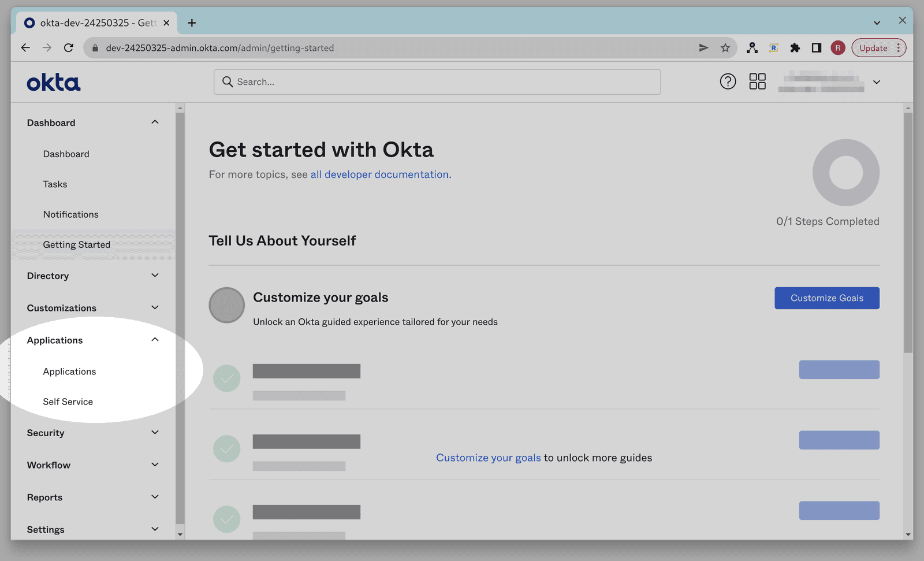Screen dimensions: 924x561
Task: Open the Chrome profile R avatar
Action: 838,48
